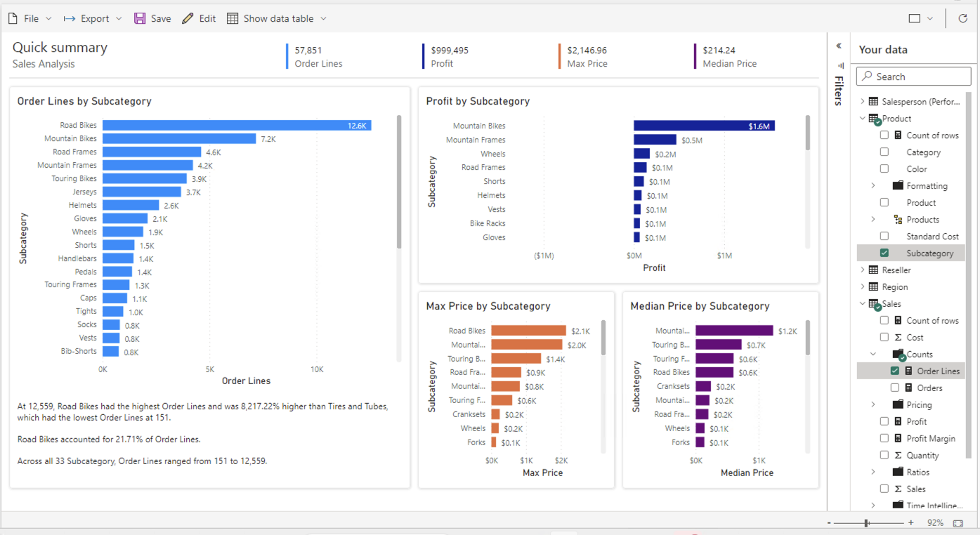Expand the Reseller table
Screen dimensions: 980x535
click(x=863, y=270)
